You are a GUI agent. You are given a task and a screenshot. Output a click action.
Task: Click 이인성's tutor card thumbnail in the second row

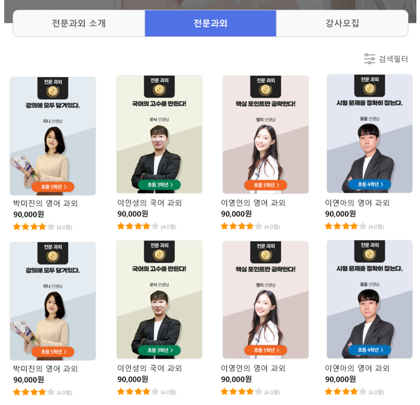coord(159,300)
